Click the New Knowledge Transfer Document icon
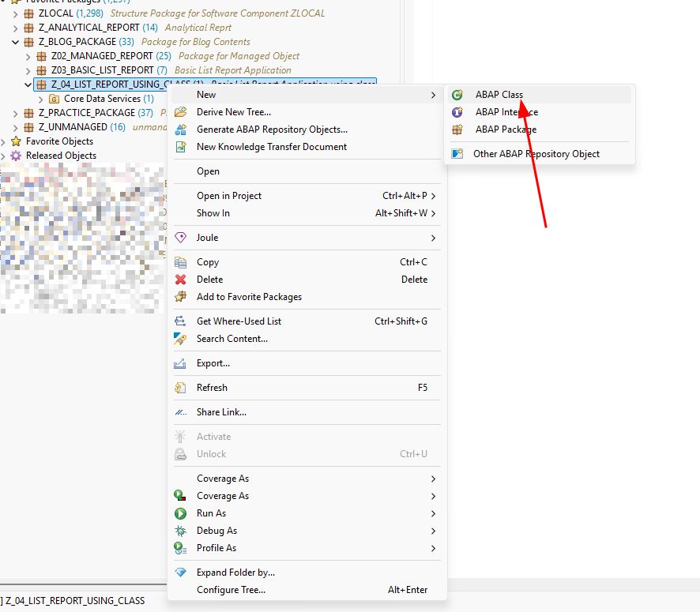Image resolution: width=700 pixels, height=612 pixels. click(180, 147)
